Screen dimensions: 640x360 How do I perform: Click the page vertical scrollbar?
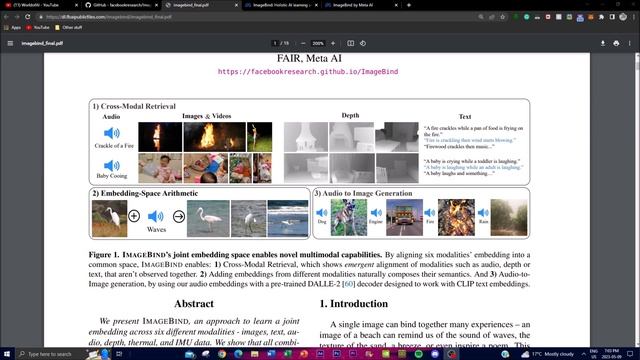click(x=637, y=200)
